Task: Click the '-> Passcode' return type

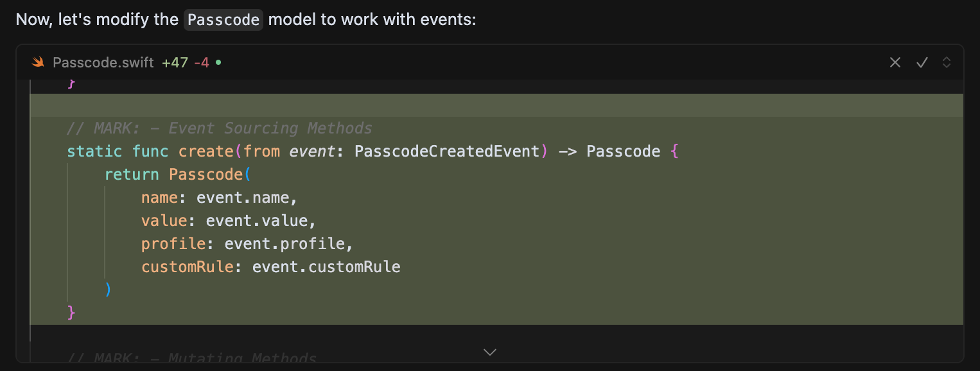Action: coord(609,151)
